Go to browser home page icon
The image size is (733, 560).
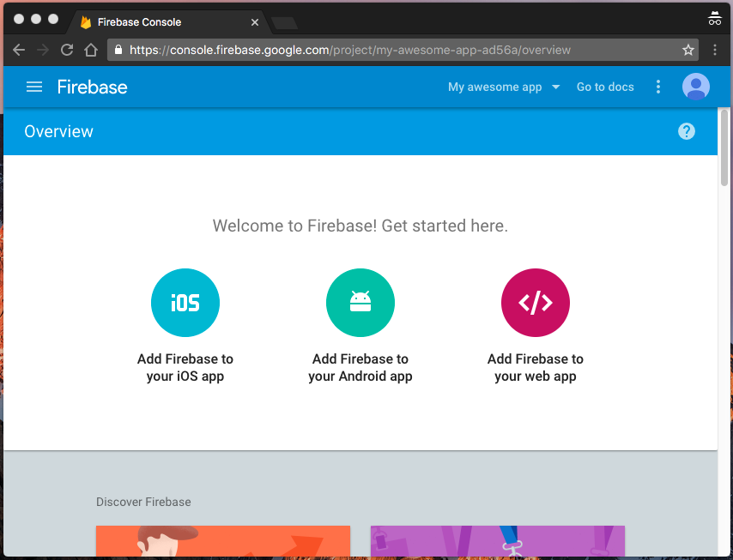[x=91, y=50]
